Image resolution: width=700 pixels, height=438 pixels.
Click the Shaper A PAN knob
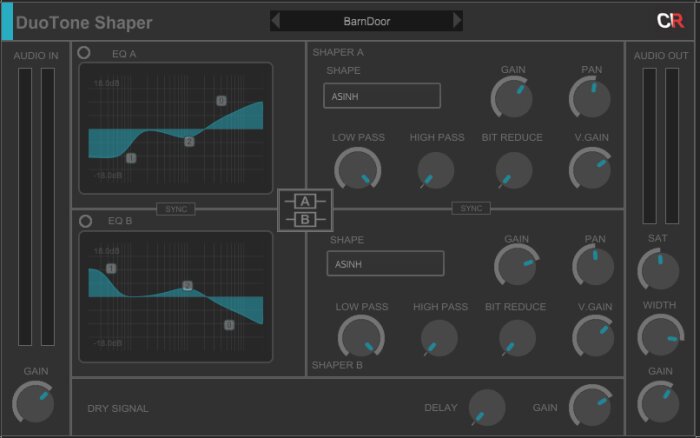tap(591, 97)
